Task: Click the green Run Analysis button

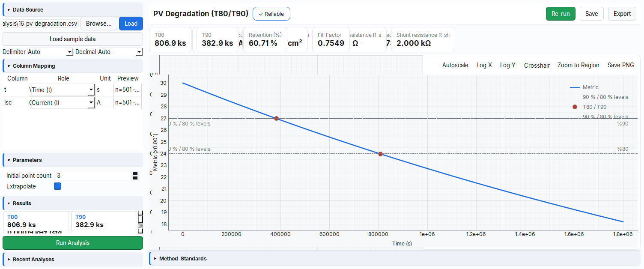Action: point(73,243)
